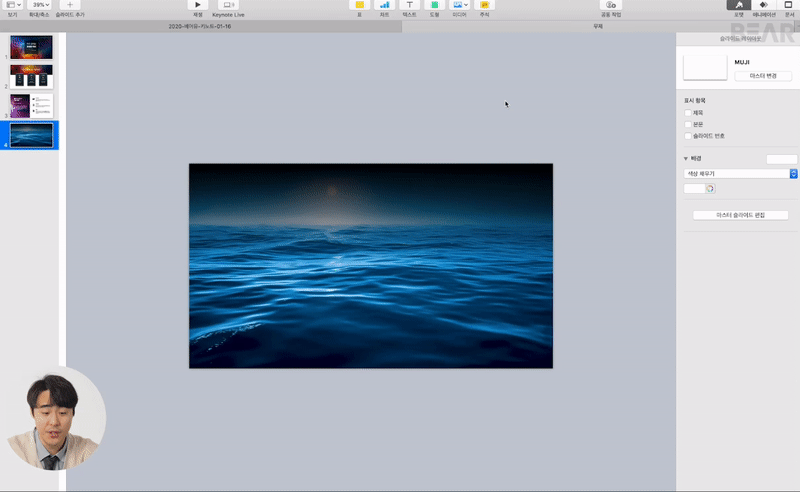Enable the Slide Number (슬라이드 번호) checkbox
The height and width of the screenshot is (492, 800).
(x=688, y=136)
